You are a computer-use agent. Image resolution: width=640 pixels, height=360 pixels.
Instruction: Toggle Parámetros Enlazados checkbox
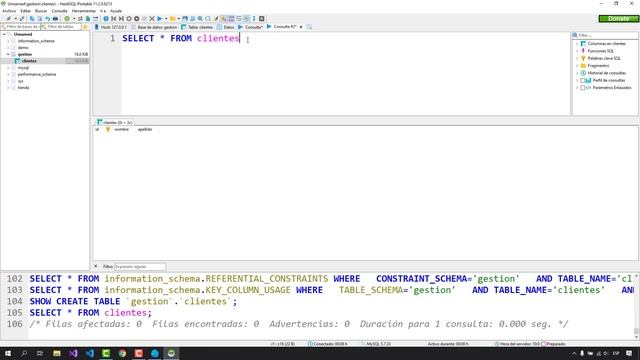click(583, 88)
